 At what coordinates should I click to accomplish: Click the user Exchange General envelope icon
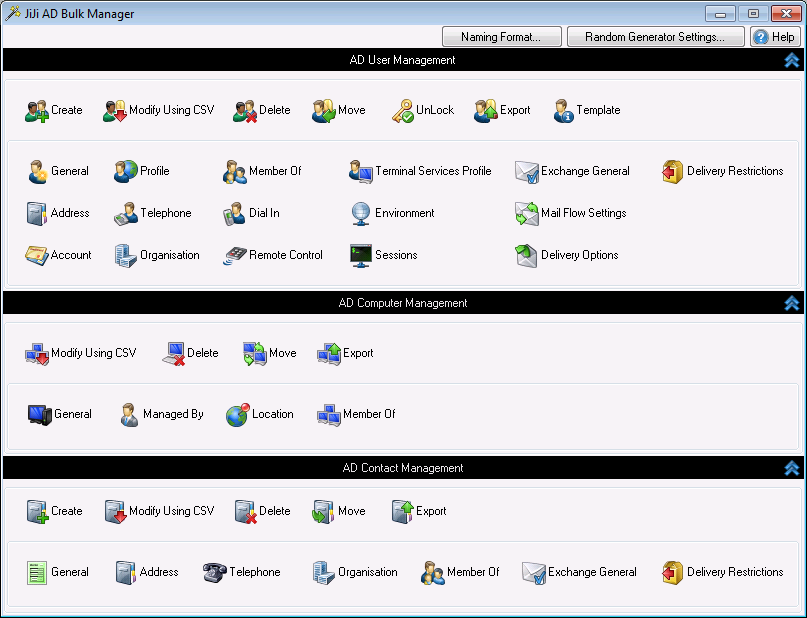click(x=527, y=171)
